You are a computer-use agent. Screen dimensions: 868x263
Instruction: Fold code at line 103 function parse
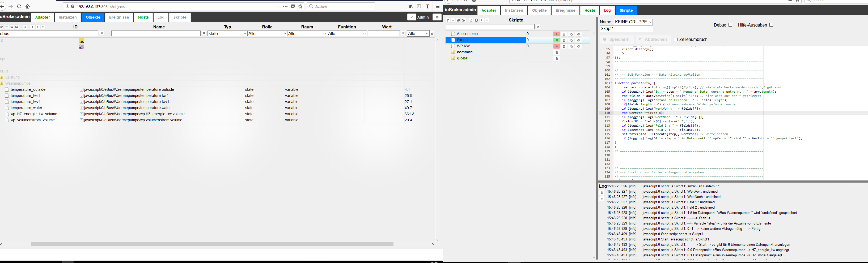pyautogui.click(x=612, y=83)
